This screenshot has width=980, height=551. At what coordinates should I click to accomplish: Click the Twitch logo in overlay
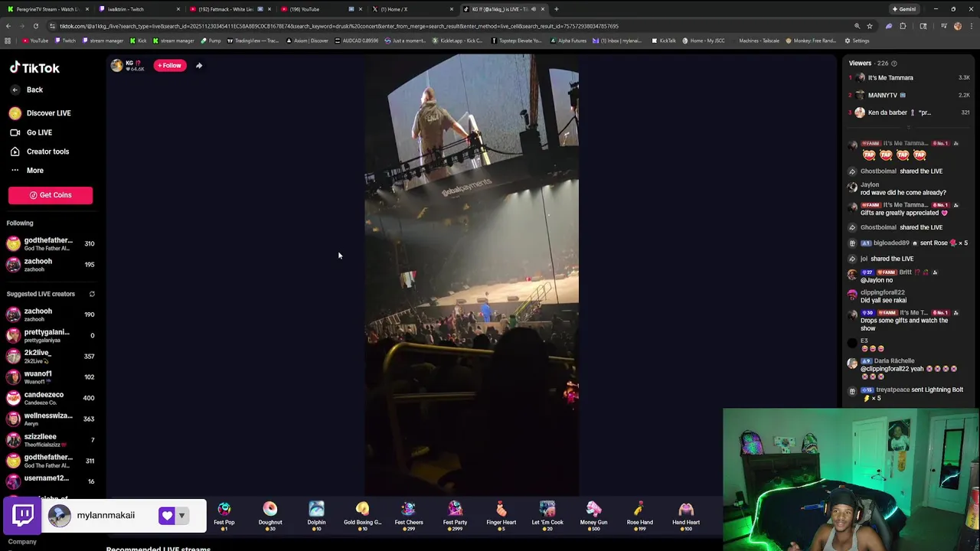coord(23,515)
